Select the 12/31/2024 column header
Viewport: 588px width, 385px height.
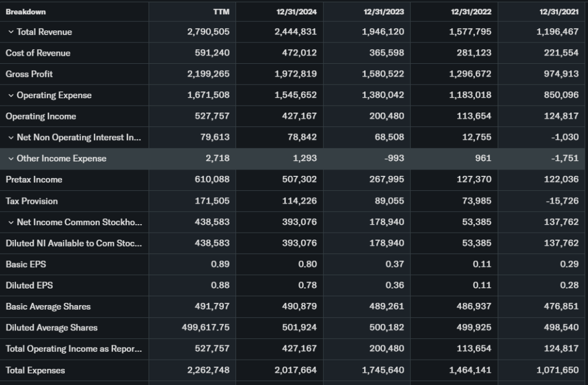tap(295, 11)
